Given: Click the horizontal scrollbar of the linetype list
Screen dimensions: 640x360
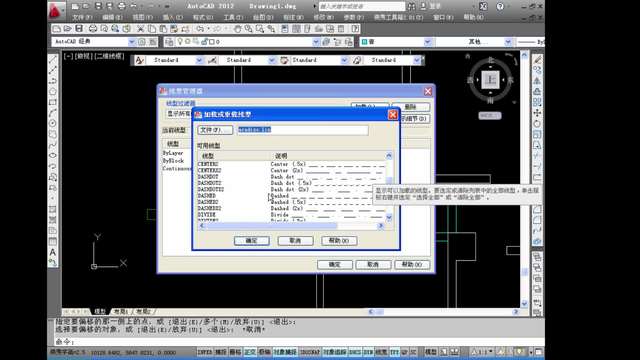Looking at the screenshot, I should click(x=291, y=226).
